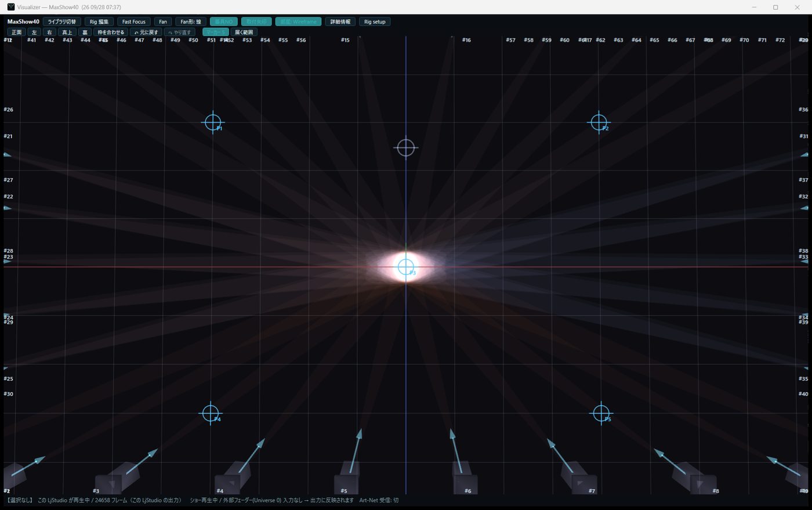Click 枠を合わせる to fit the frame
Viewport: 812px width, 510px height.
(111, 32)
